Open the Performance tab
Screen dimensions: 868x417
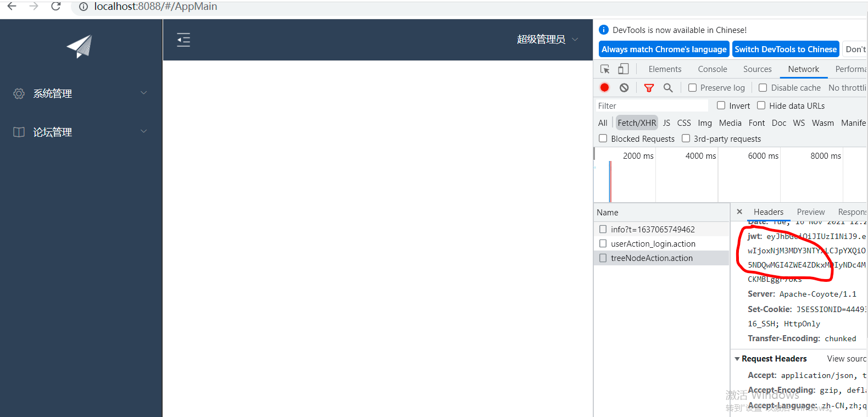click(x=851, y=69)
